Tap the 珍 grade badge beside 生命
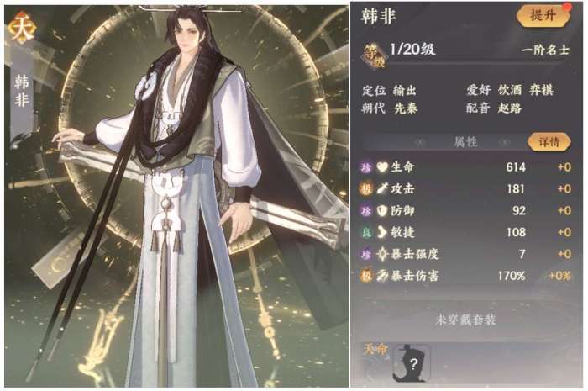The height and width of the screenshot is (391, 588). pos(366,167)
